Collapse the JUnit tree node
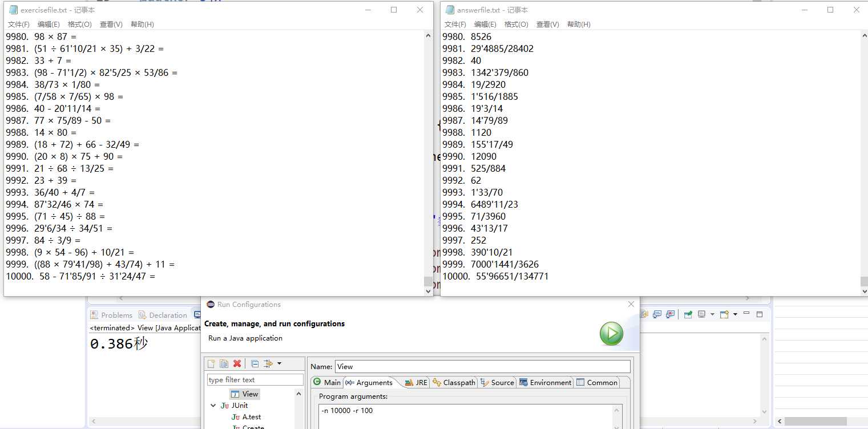 point(214,406)
